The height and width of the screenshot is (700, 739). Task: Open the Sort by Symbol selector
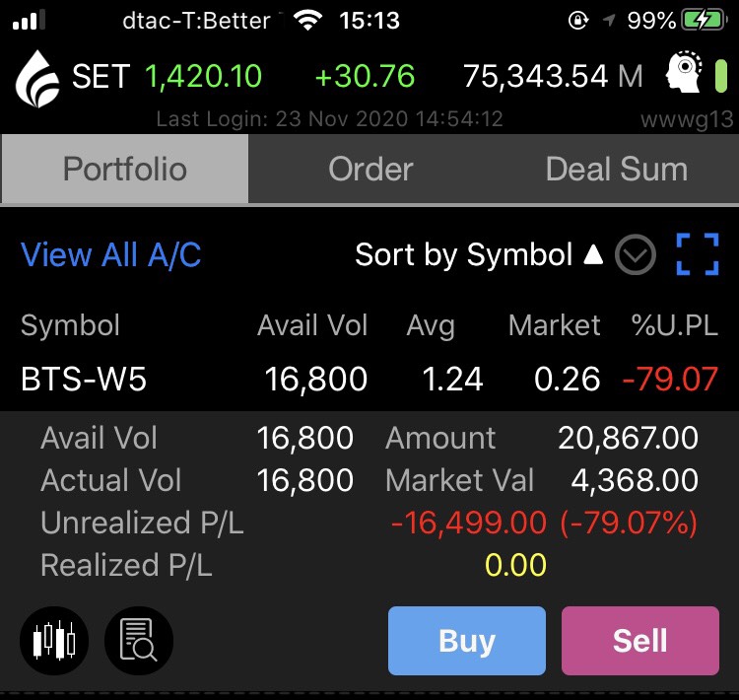(x=463, y=254)
